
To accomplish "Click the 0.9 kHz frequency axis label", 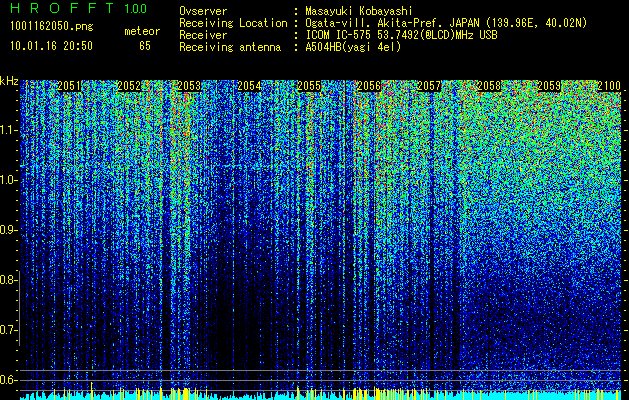I will pos(8,230).
